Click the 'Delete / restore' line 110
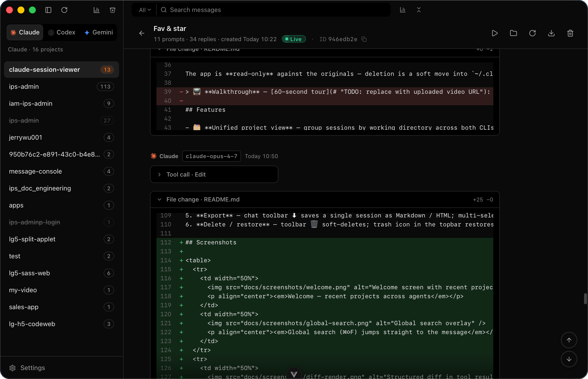 click(325, 224)
